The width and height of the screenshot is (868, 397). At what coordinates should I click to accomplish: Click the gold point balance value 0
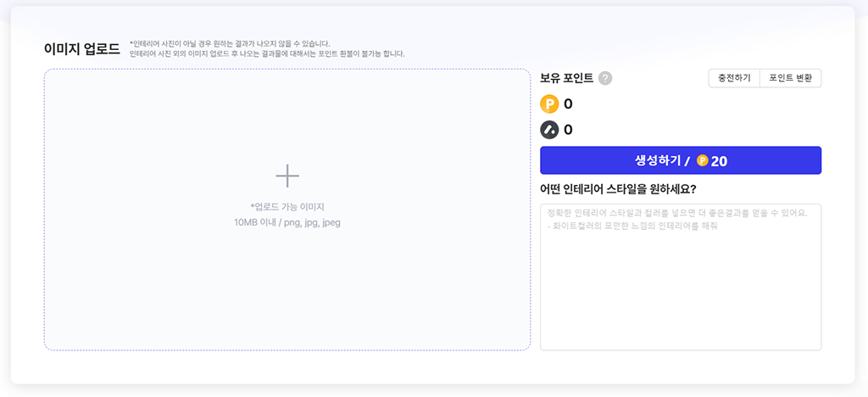coord(568,104)
